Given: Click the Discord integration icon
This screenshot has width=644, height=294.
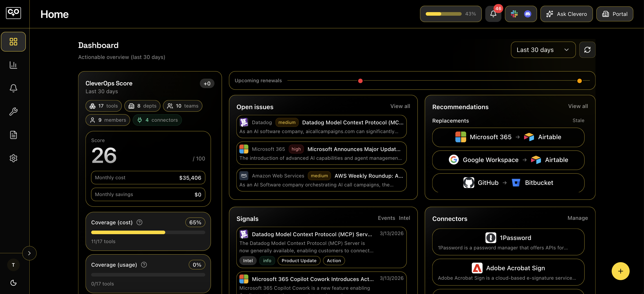Looking at the screenshot, I should [527, 14].
